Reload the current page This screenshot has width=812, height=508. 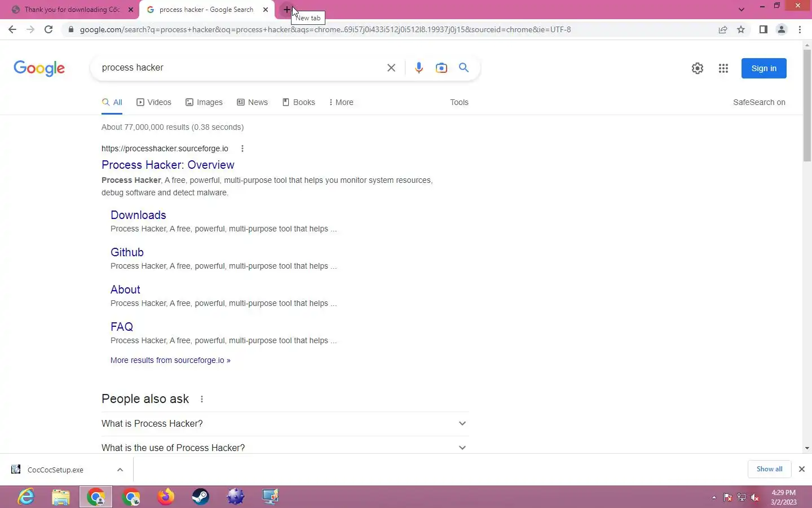48,29
